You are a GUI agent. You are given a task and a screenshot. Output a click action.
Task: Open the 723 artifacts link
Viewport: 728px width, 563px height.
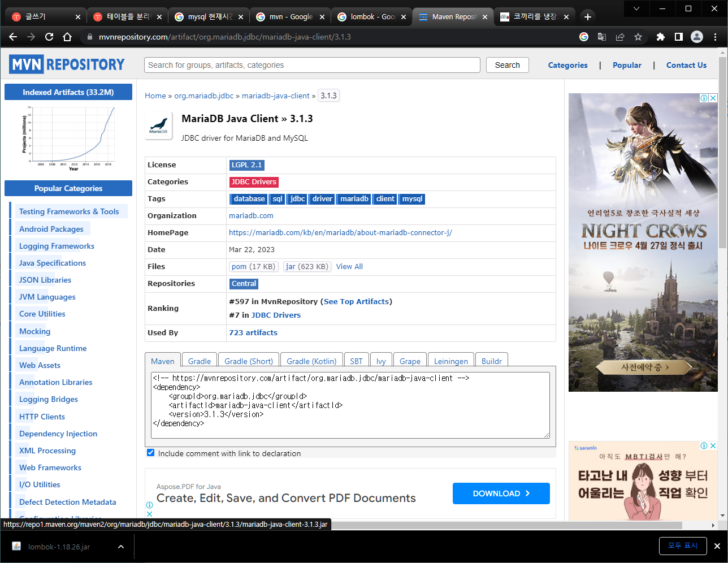tap(253, 332)
